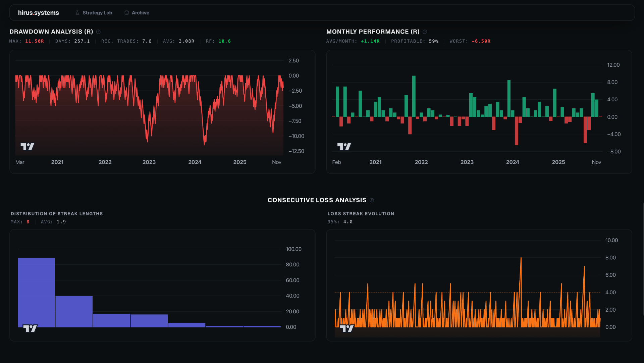644x363 pixels.
Task: Click the Loss Streak Evolution title
Action: (361, 214)
